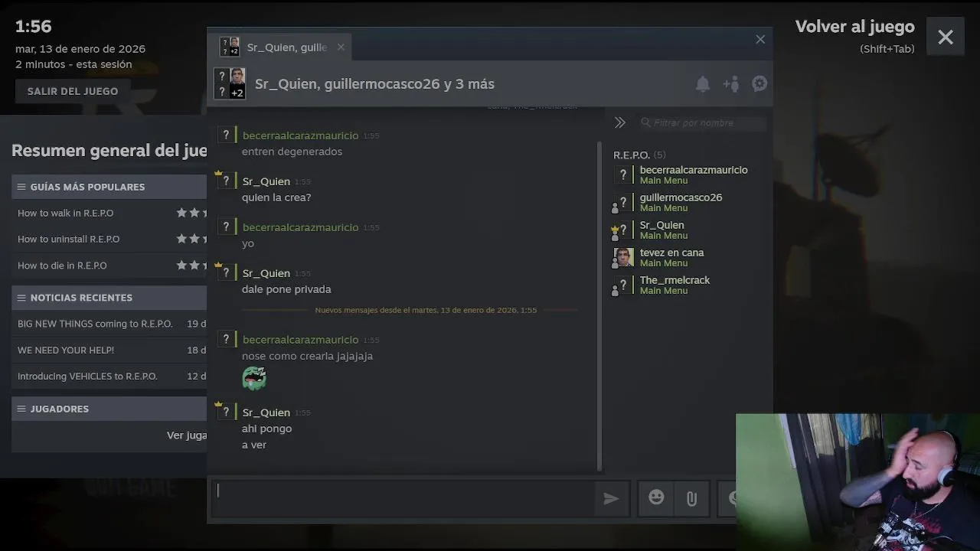Click Sr_Quien name above 'quien la crea?'
The width and height of the screenshot is (980, 551).
coord(266,181)
